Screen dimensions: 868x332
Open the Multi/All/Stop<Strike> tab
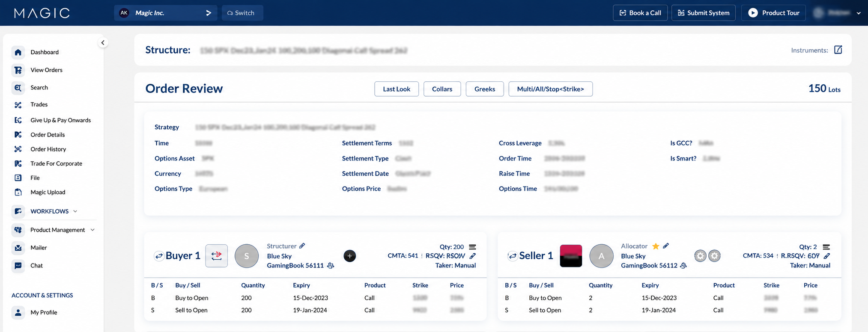click(550, 89)
